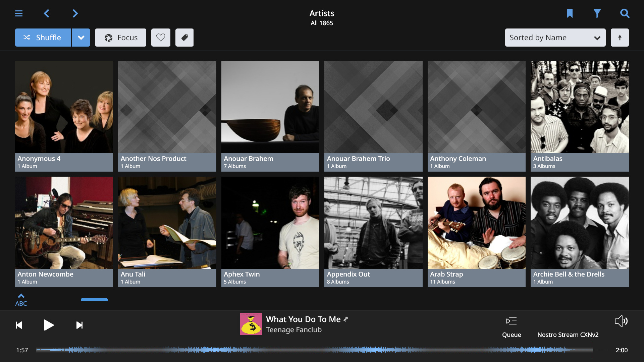
Task: Go back with the left arrow
Action: (47, 13)
